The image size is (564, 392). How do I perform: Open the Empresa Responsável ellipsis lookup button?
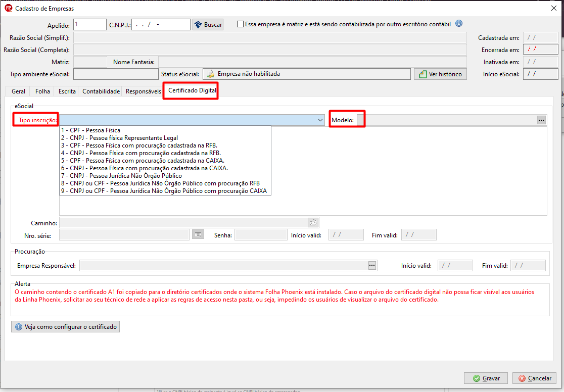click(x=372, y=265)
